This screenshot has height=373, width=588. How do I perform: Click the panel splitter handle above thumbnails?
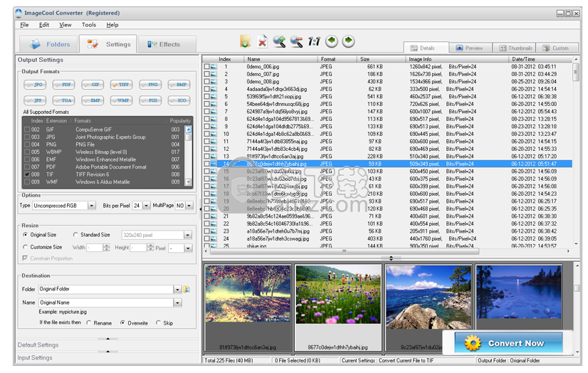[391, 258]
